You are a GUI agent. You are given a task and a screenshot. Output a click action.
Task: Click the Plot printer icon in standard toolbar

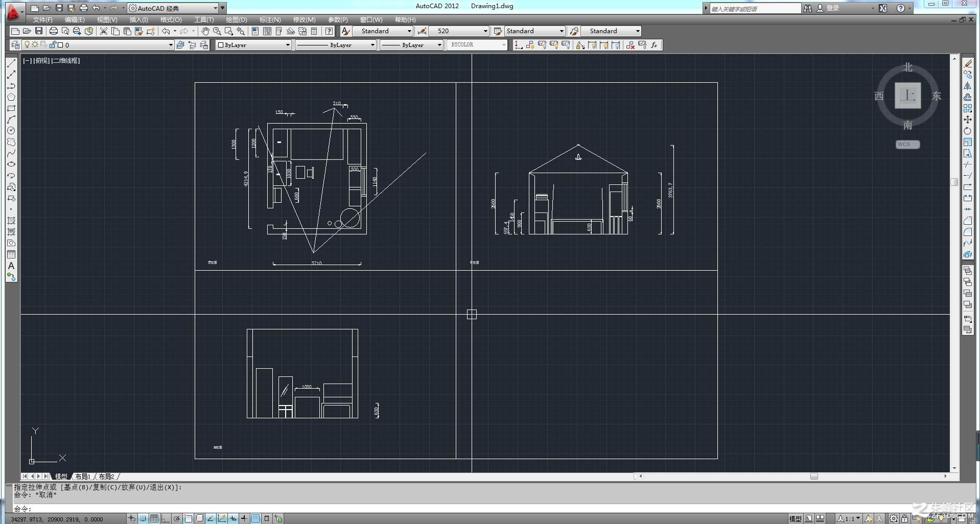pyautogui.click(x=54, y=31)
